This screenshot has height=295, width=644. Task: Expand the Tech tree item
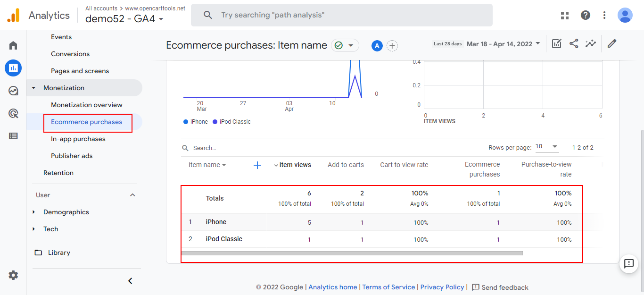(33, 229)
